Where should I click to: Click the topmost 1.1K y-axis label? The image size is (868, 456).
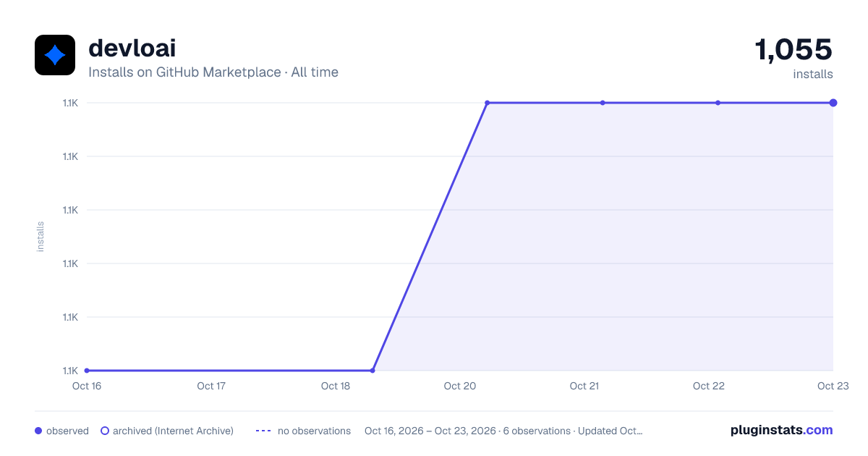[70, 103]
